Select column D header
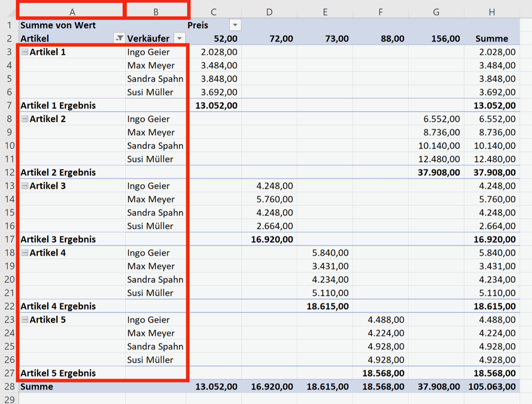The image size is (532, 404). 269,12
